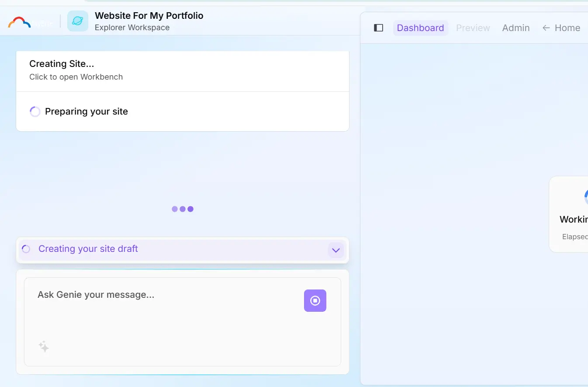
Task: Toggle the sidebar panel icon
Action: tap(378, 28)
